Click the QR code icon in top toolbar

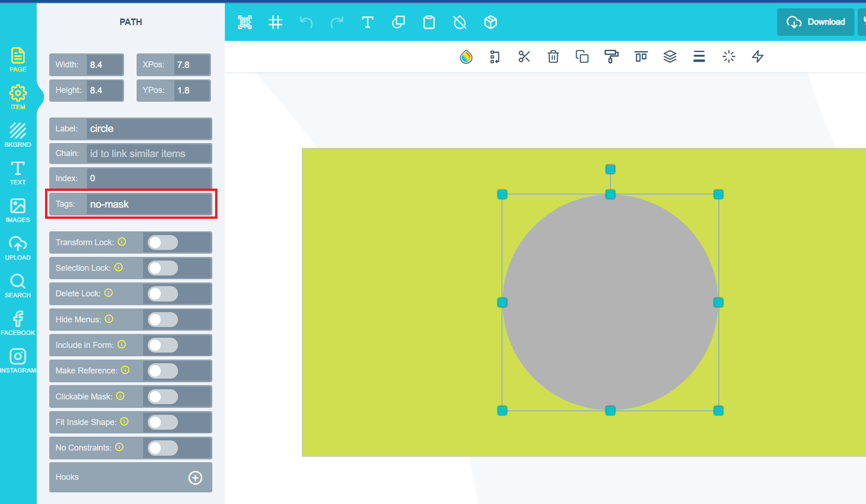[x=245, y=22]
